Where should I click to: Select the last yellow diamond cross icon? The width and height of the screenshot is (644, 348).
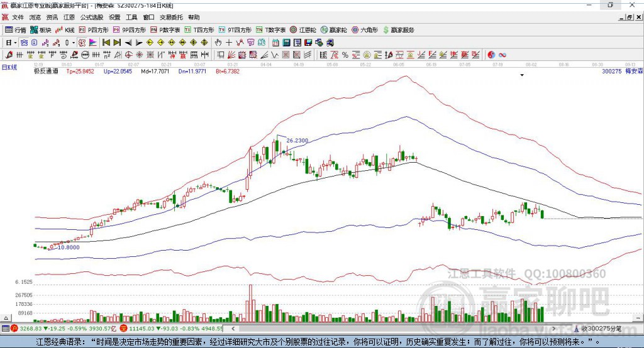(204, 43)
